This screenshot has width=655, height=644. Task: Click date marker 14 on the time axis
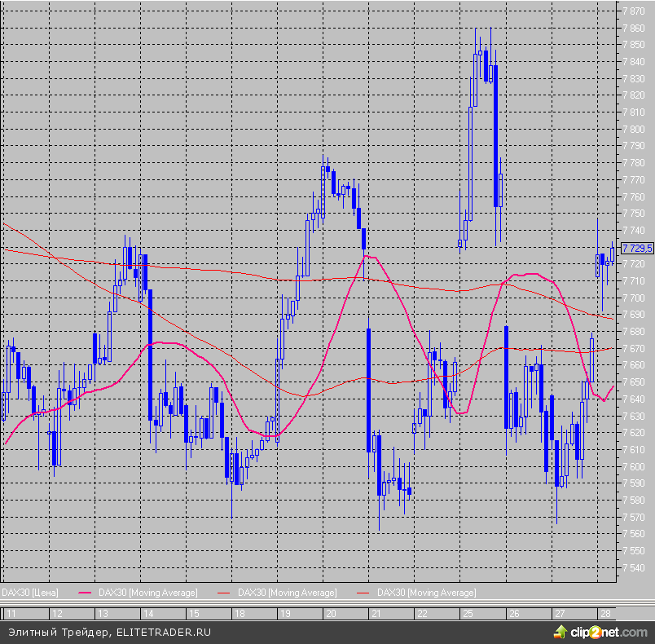click(148, 613)
